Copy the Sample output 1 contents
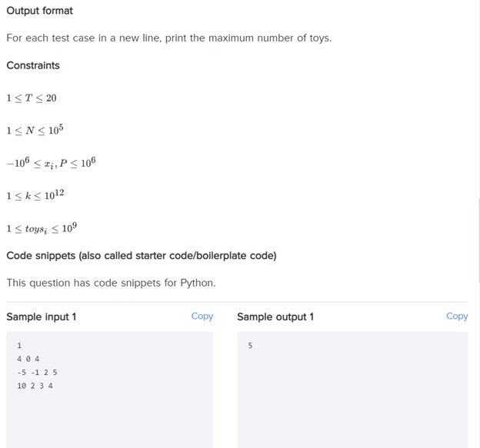 coord(457,316)
